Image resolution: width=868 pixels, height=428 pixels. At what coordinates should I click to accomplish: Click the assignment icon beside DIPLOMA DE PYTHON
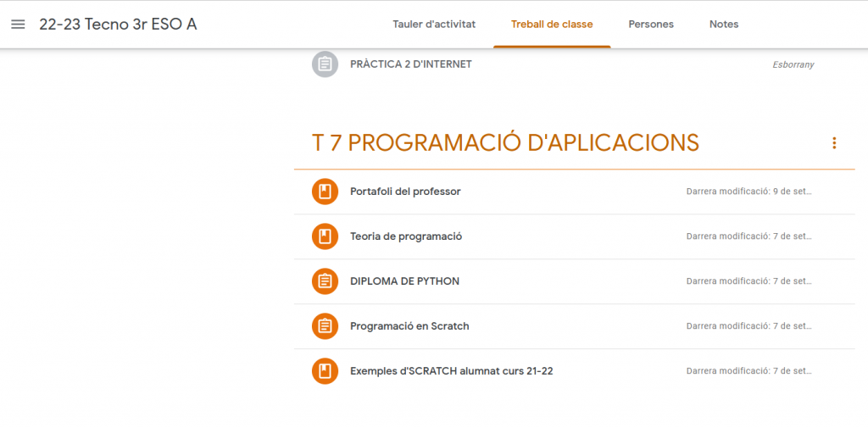tap(325, 281)
